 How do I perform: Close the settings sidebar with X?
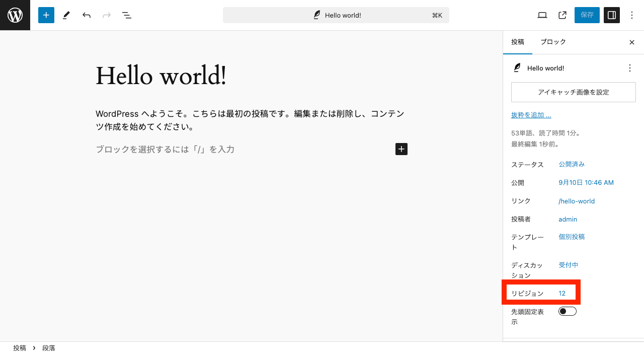click(x=632, y=42)
